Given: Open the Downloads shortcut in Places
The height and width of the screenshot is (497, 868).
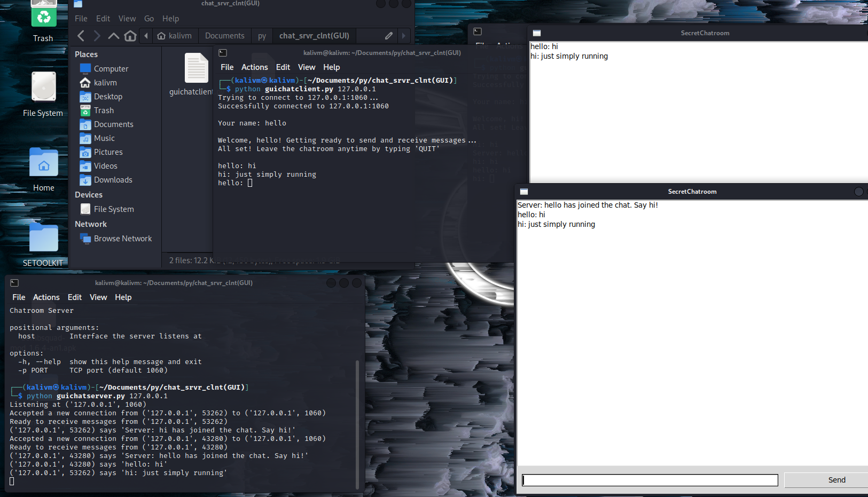Looking at the screenshot, I should [x=113, y=179].
